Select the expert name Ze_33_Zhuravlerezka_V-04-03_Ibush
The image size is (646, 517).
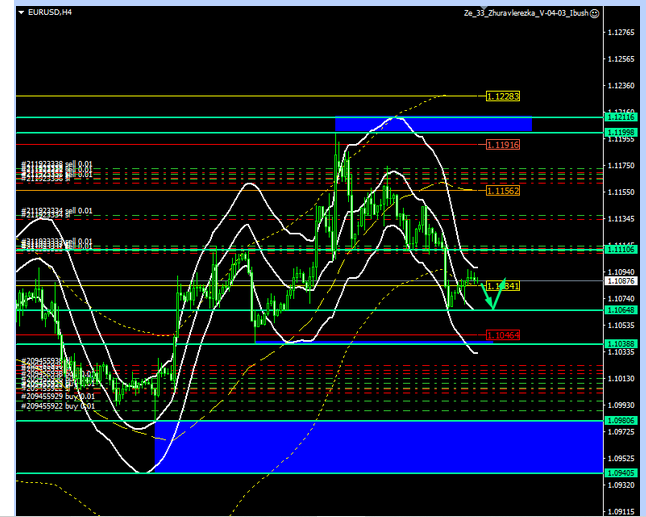526,13
